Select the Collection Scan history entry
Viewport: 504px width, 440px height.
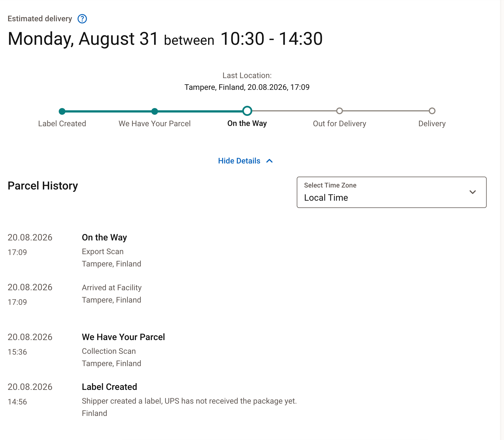pyautogui.click(x=109, y=351)
